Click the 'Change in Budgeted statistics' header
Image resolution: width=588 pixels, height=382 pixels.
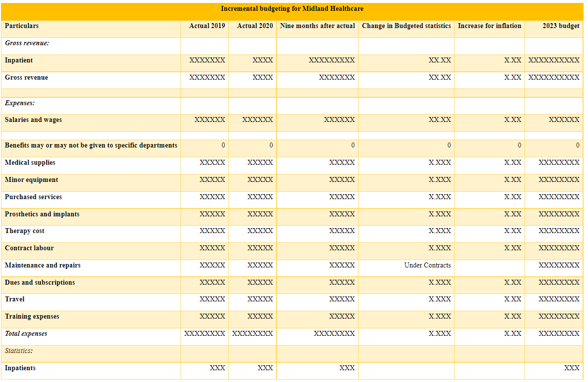tap(406, 26)
